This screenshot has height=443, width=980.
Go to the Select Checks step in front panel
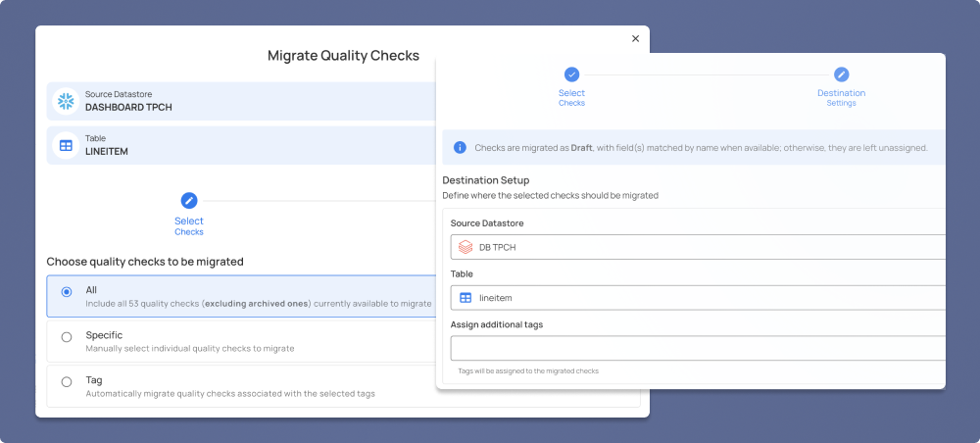pos(572,97)
